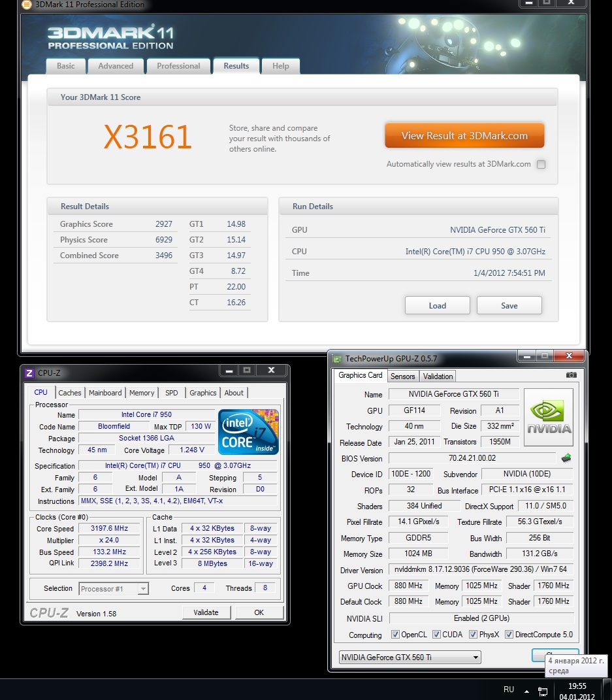Screen dimensions: 612x700
Task: Open the SPD tab in CPU-Z
Action: pos(171,393)
